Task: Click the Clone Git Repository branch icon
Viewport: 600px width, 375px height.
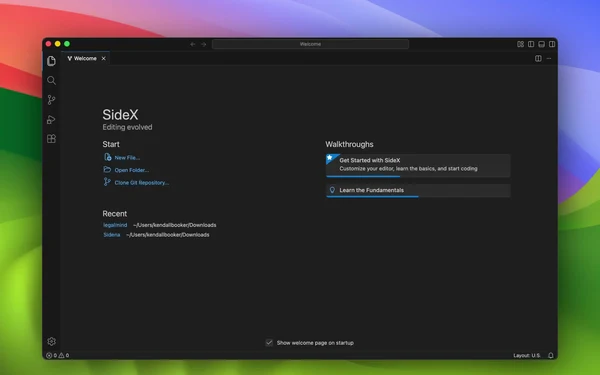Action: pyautogui.click(x=107, y=182)
